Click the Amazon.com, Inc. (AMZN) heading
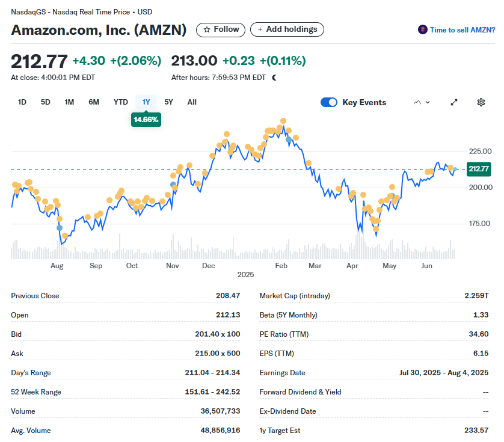Screen dimensions: 504x442 click(99, 30)
